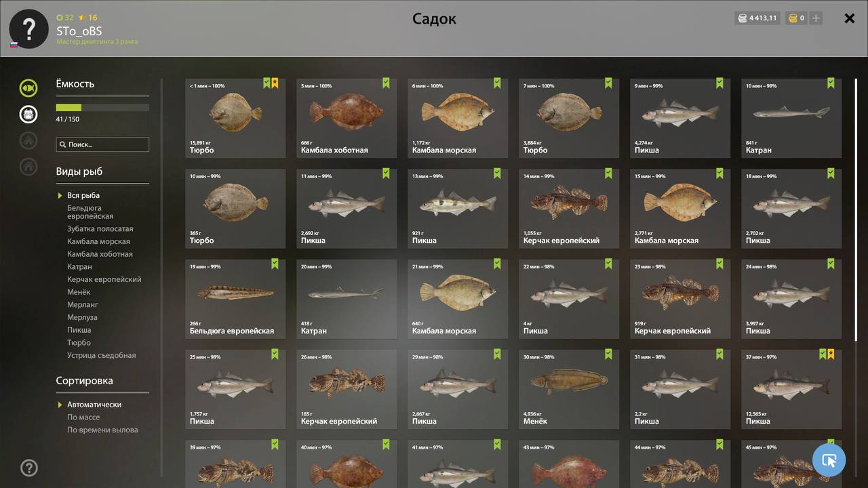Select the 15,891 кг Тюрбо card
The width and height of the screenshot is (868, 488).
click(235, 118)
